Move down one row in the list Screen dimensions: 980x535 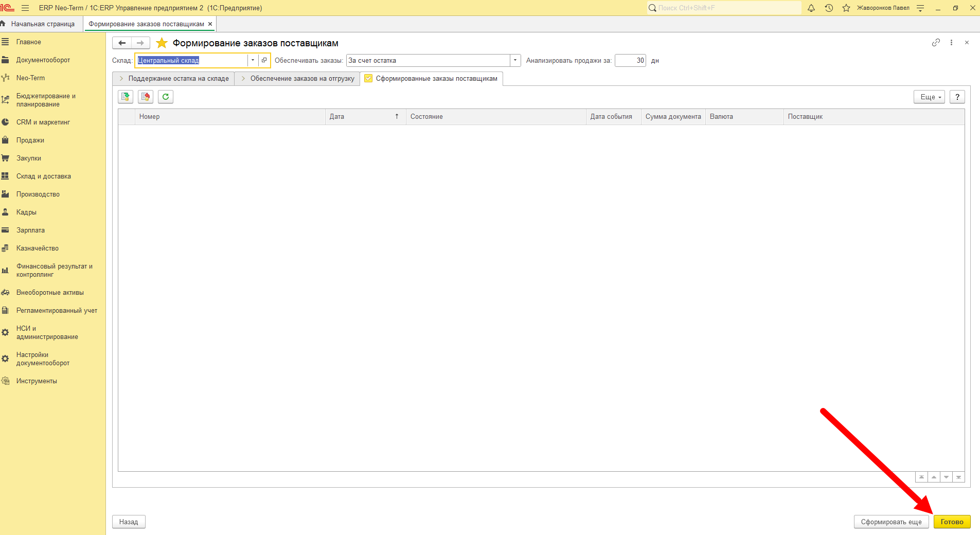[x=946, y=477]
